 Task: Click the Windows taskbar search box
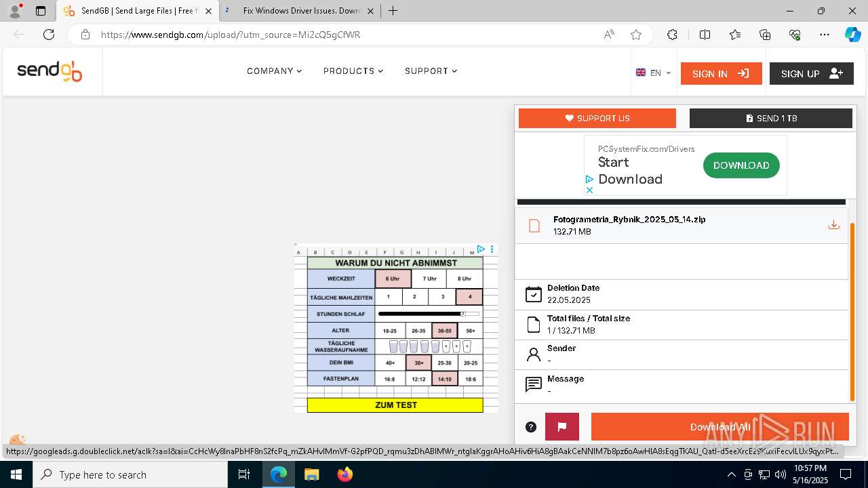click(x=130, y=474)
